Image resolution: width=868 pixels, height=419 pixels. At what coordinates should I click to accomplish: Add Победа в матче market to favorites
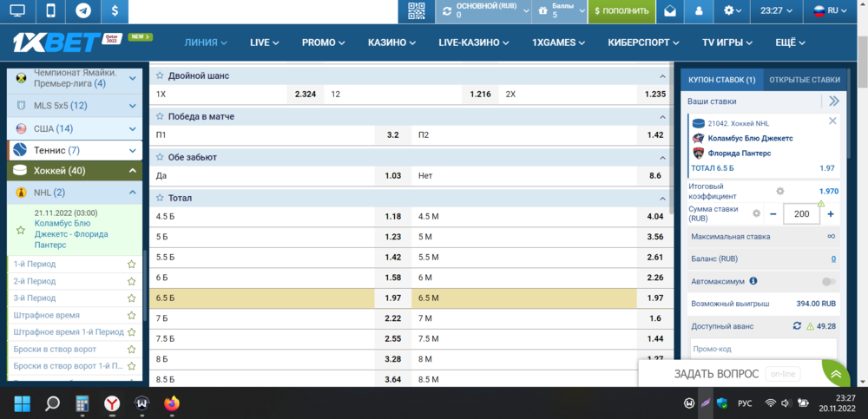[160, 117]
